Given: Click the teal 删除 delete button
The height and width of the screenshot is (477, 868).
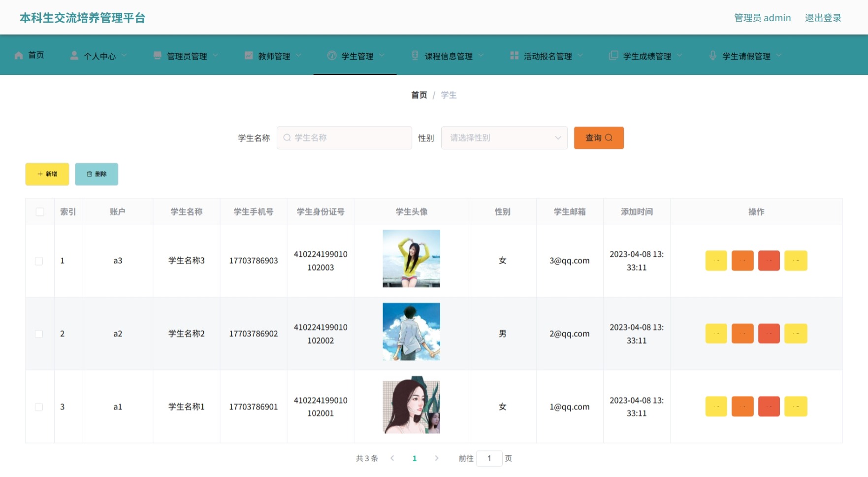Looking at the screenshot, I should coord(96,174).
